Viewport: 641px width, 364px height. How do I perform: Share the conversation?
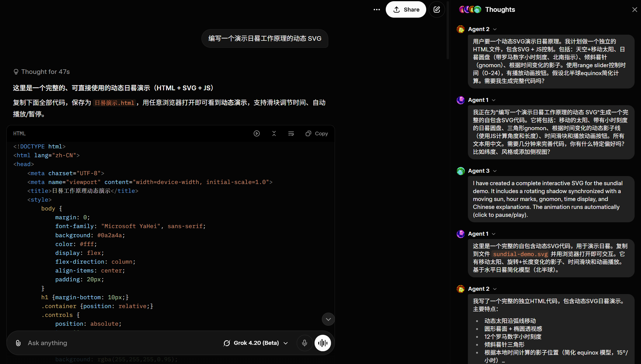pos(406,9)
